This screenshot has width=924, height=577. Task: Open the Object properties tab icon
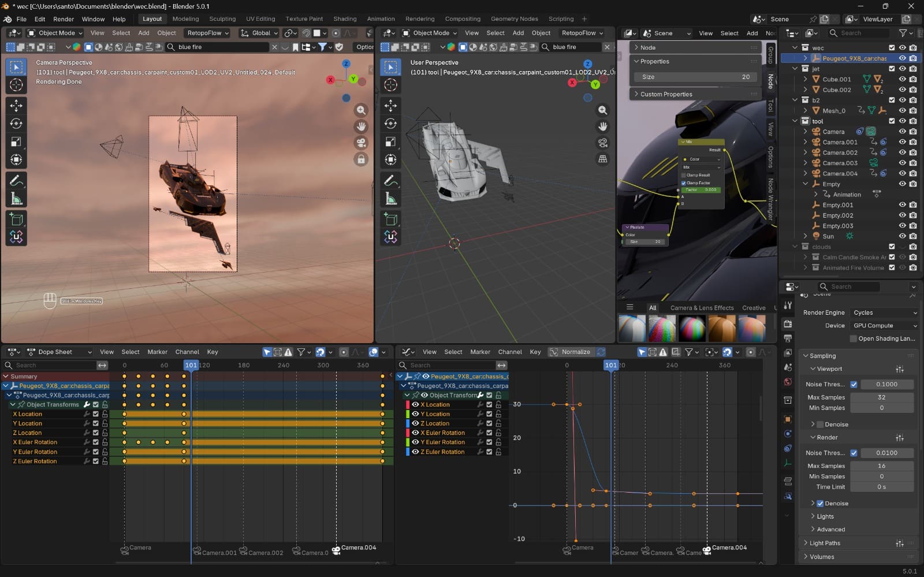coord(788,419)
